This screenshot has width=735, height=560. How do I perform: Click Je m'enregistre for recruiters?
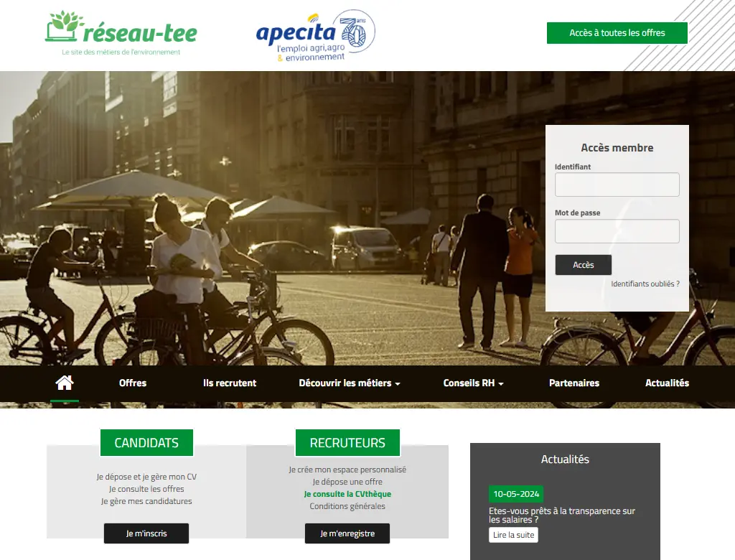[x=347, y=533]
